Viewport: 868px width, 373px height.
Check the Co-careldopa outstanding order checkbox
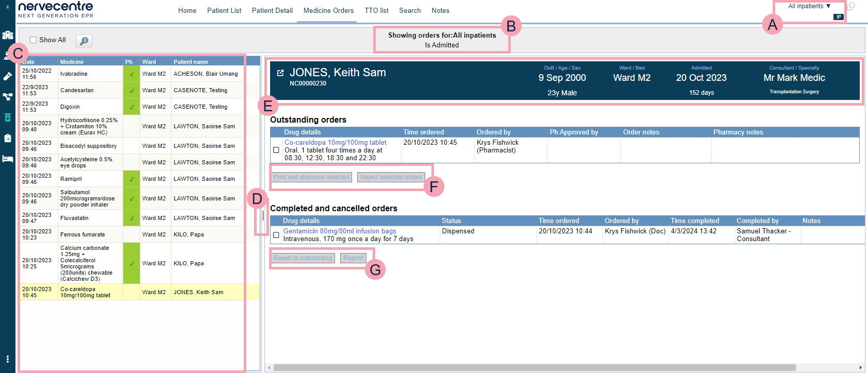coord(276,150)
